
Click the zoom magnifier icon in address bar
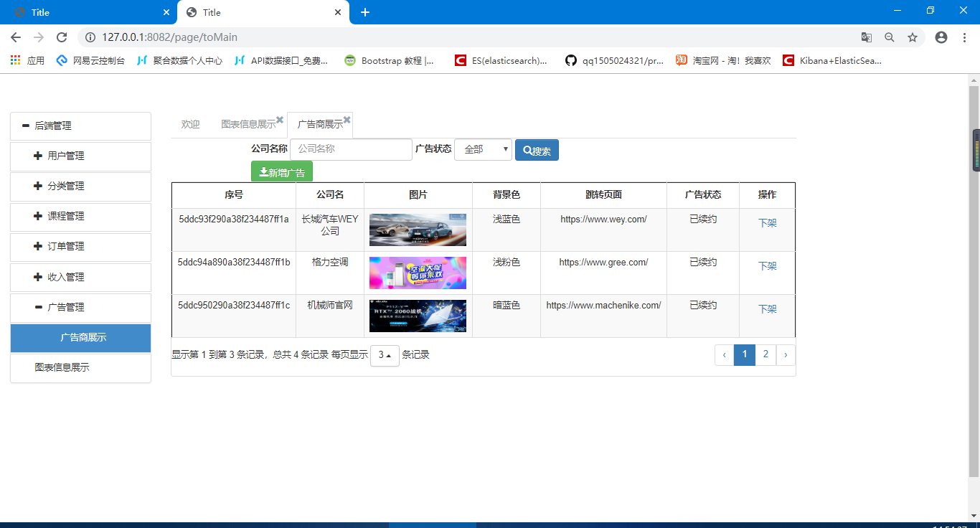tap(890, 37)
